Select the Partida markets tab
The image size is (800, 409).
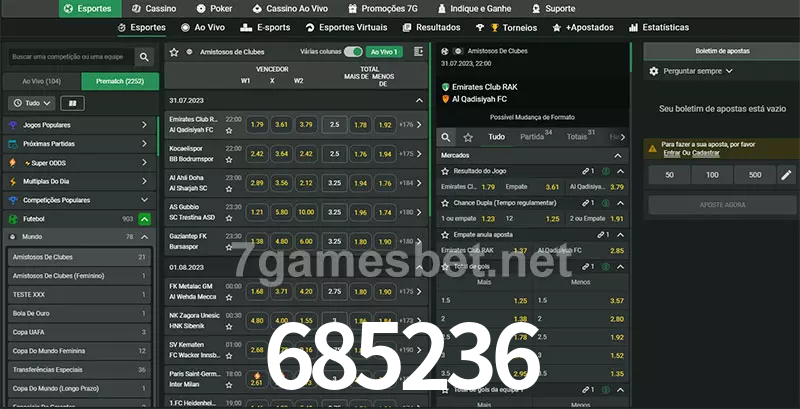532,136
